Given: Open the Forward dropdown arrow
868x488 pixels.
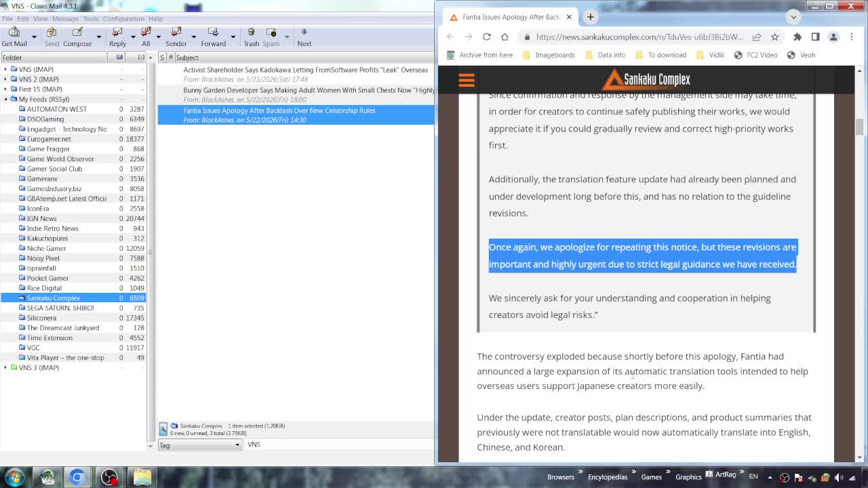Looking at the screenshot, I should [x=233, y=37].
